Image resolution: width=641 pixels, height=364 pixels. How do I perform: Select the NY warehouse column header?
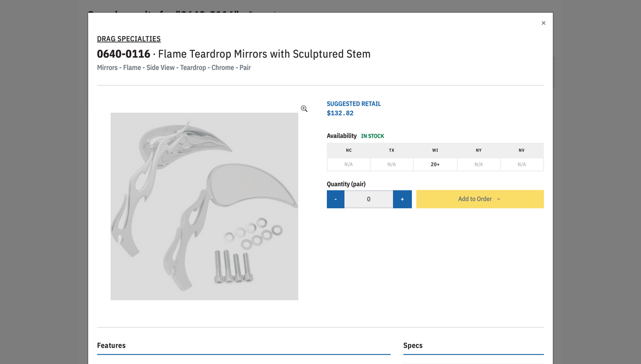(x=478, y=150)
